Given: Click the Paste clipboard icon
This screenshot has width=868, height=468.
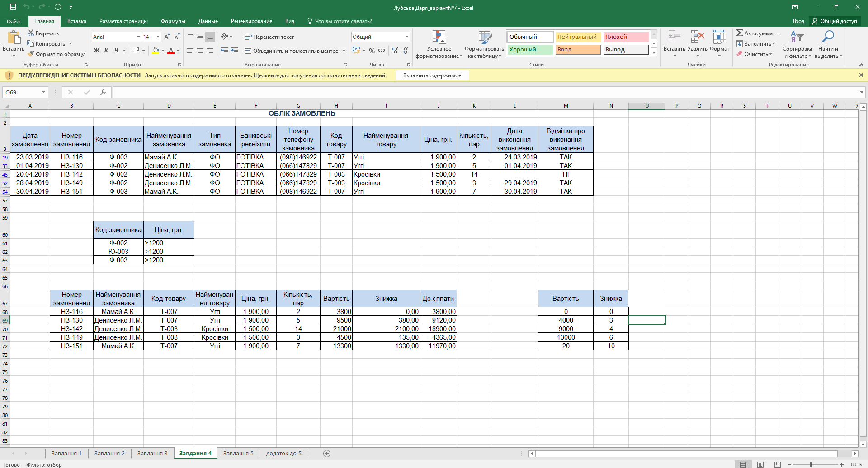Looking at the screenshot, I should (14, 38).
